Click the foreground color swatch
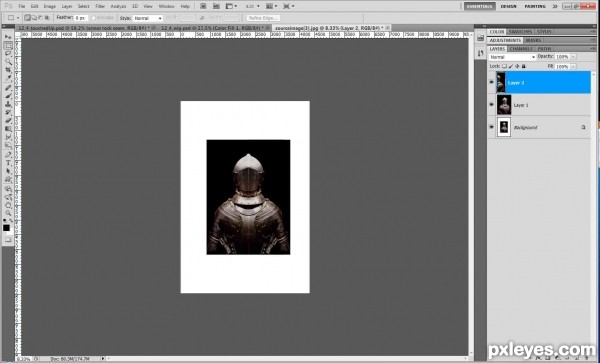The image size is (600, 363). click(x=7, y=228)
